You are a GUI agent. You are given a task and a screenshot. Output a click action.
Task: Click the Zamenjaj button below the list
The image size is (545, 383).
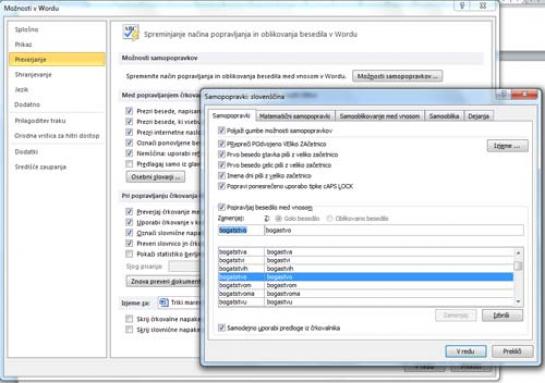(x=456, y=315)
